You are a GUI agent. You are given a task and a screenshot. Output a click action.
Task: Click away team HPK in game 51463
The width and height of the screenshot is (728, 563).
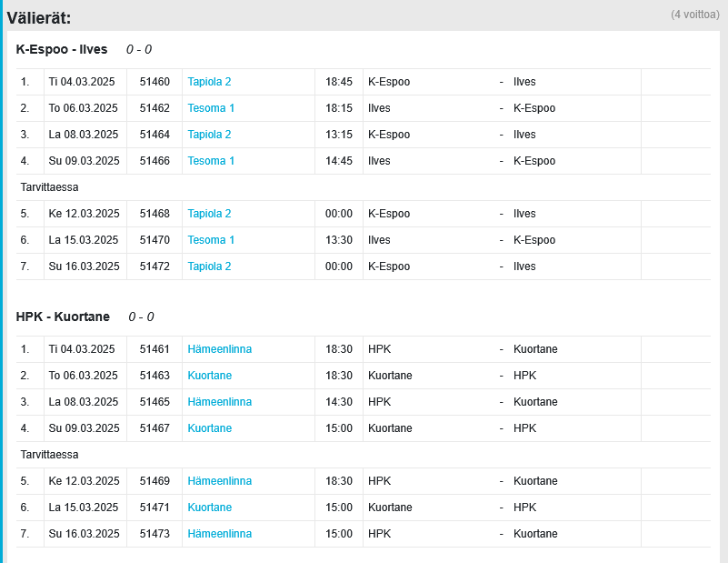point(524,376)
